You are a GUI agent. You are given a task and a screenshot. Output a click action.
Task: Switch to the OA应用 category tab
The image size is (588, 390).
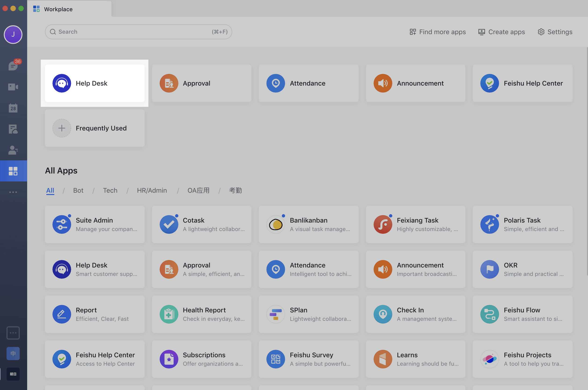pos(198,191)
